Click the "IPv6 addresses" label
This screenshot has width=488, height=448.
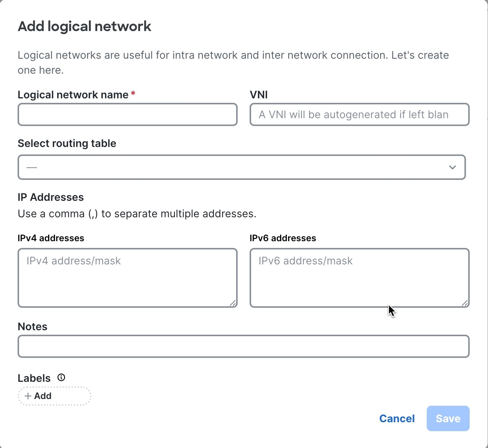pyautogui.click(x=283, y=238)
